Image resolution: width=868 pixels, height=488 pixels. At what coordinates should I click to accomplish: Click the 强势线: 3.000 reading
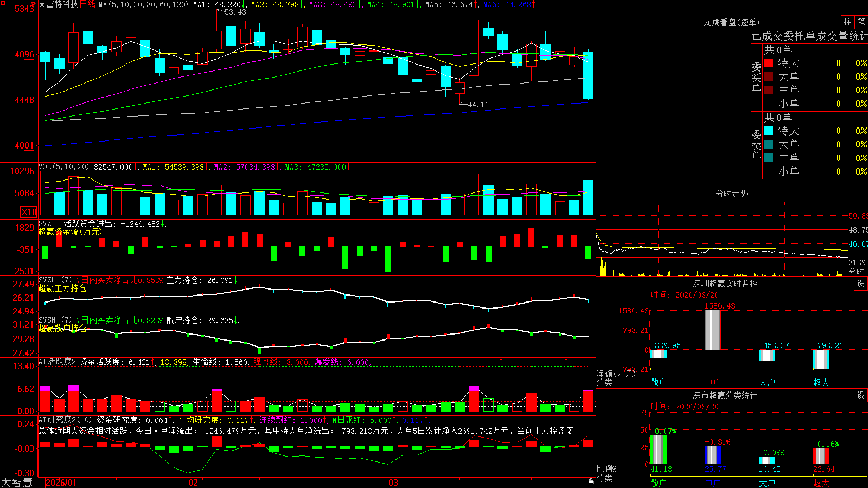[281, 362]
